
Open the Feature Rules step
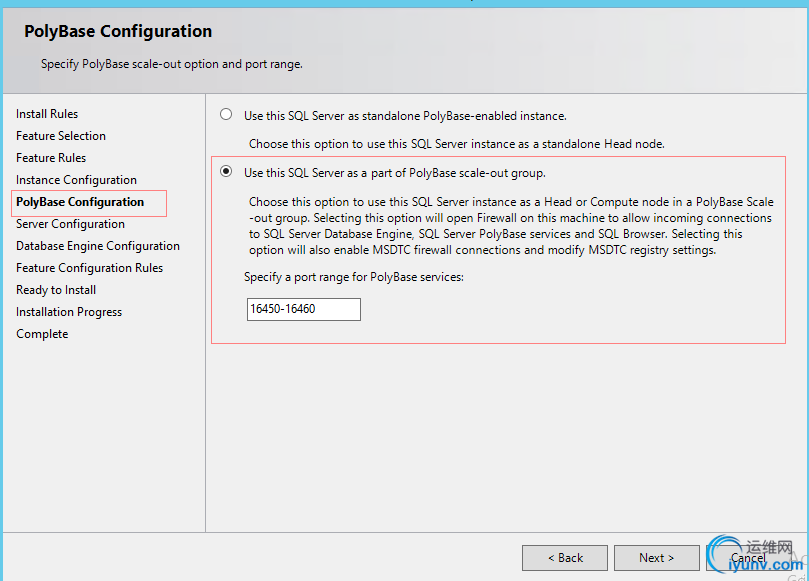click(x=51, y=158)
